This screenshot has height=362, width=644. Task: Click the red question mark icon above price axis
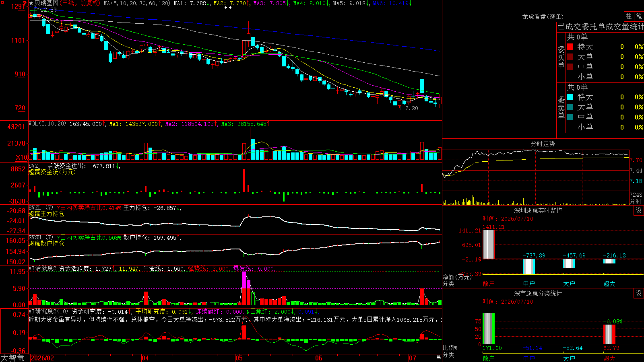(x=25, y=4)
